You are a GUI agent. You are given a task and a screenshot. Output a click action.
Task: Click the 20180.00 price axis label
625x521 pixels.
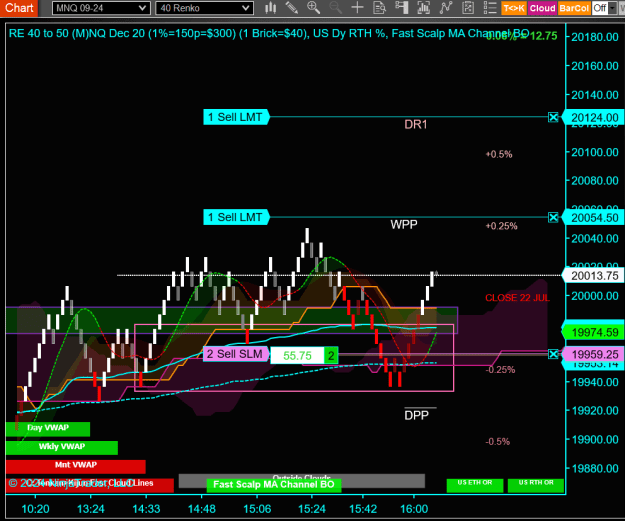(595, 37)
